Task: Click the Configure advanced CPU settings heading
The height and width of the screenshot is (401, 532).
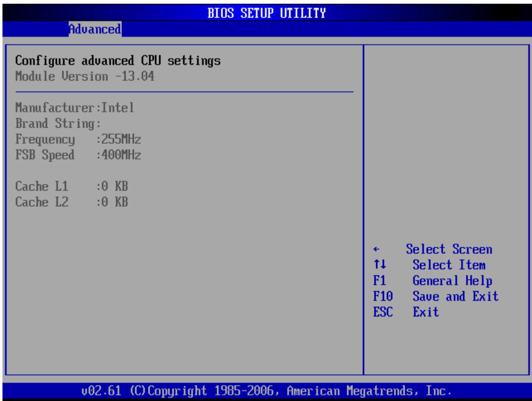Action: tap(118, 61)
